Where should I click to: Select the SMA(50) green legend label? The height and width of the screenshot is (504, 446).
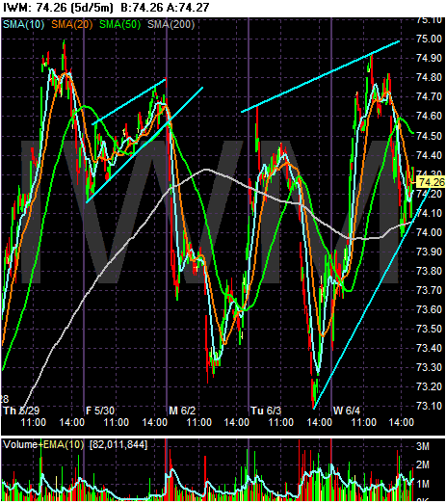click(x=119, y=24)
